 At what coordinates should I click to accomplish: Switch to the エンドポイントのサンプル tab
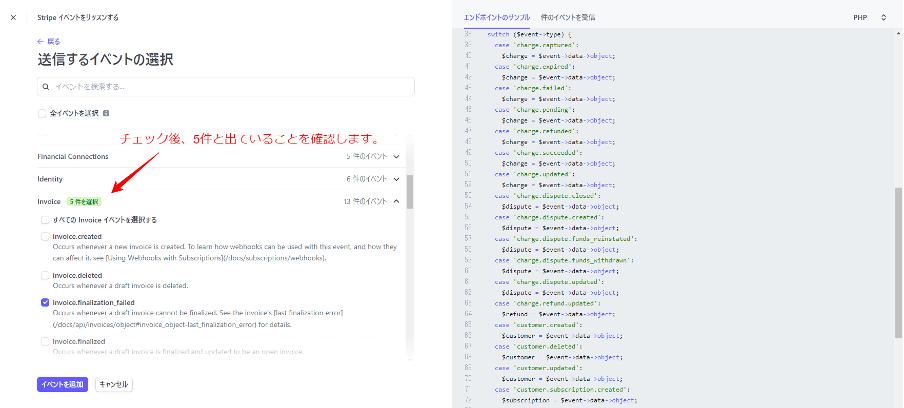[x=496, y=17]
